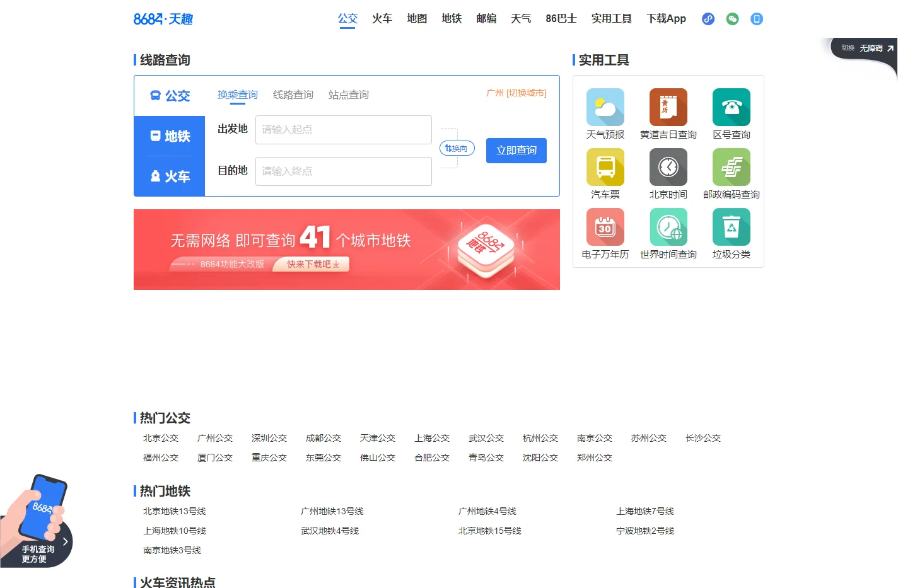Open the 北京公交 link
The image size is (898, 588).
(x=161, y=438)
